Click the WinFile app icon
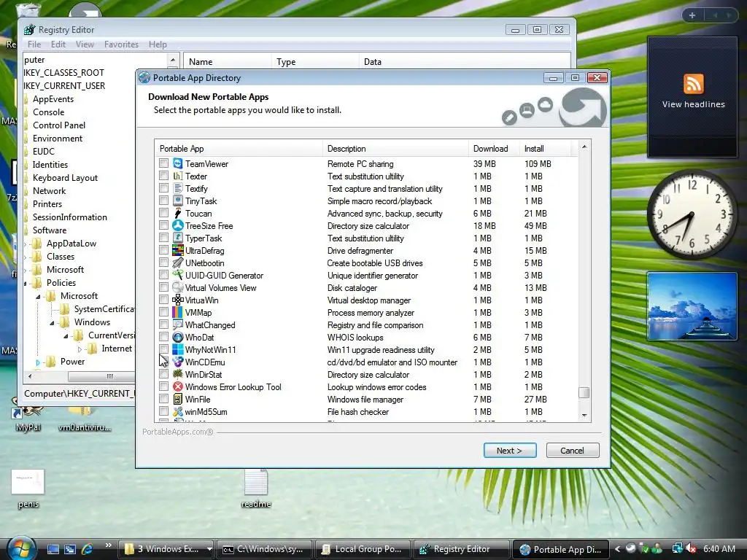Screen dimensions: 747x560 pyautogui.click(x=178, y=399)
